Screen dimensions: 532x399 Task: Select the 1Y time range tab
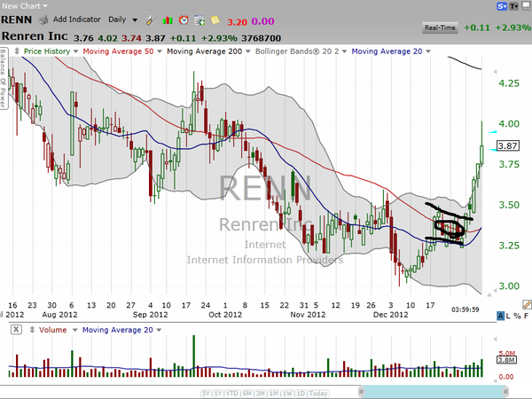pos(218,394)
